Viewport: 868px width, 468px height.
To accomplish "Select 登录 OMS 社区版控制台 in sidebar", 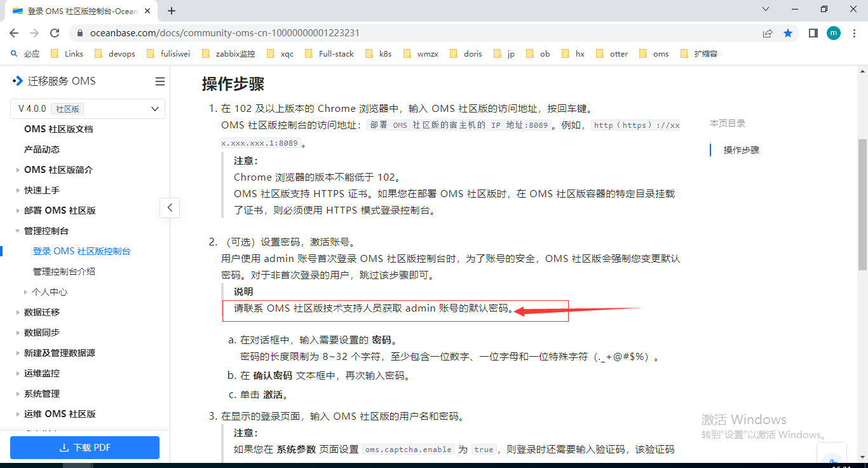I will tap(82, 251).
